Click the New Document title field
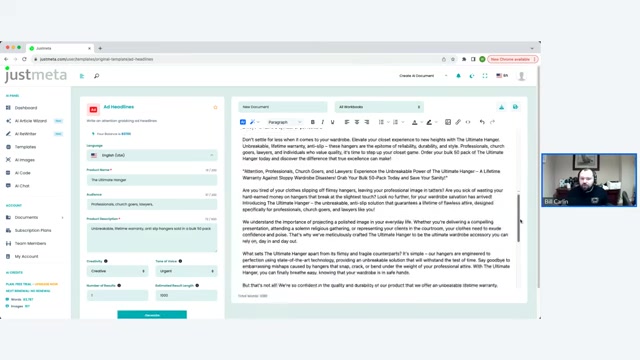 point(282,107)
